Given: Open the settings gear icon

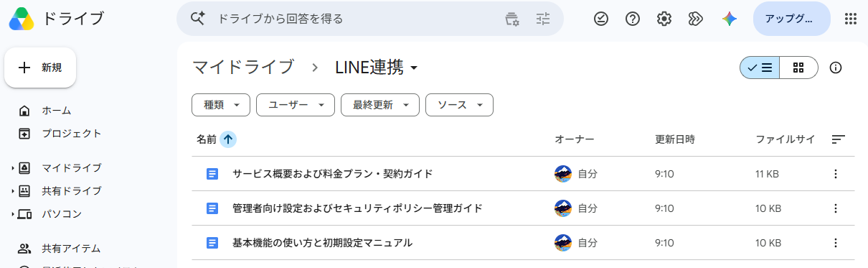Looking at the screenshot, I should [x=664, y=19].
